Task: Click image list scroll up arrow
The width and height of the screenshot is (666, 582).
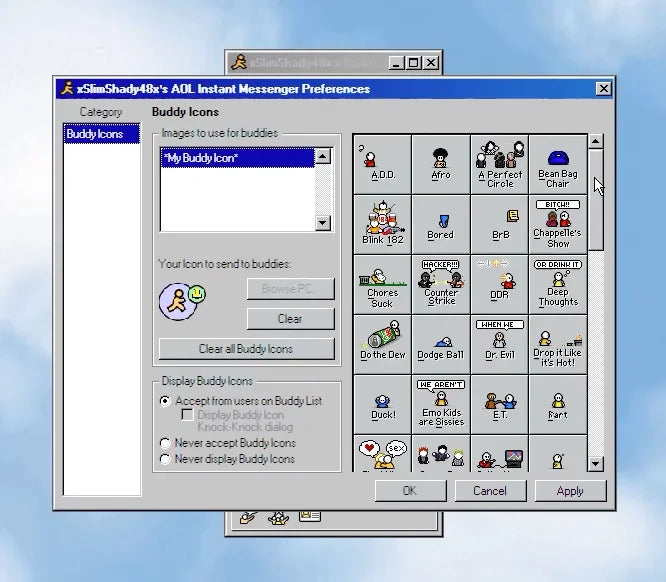Action: pyautogui.click(x=323, y=156)
